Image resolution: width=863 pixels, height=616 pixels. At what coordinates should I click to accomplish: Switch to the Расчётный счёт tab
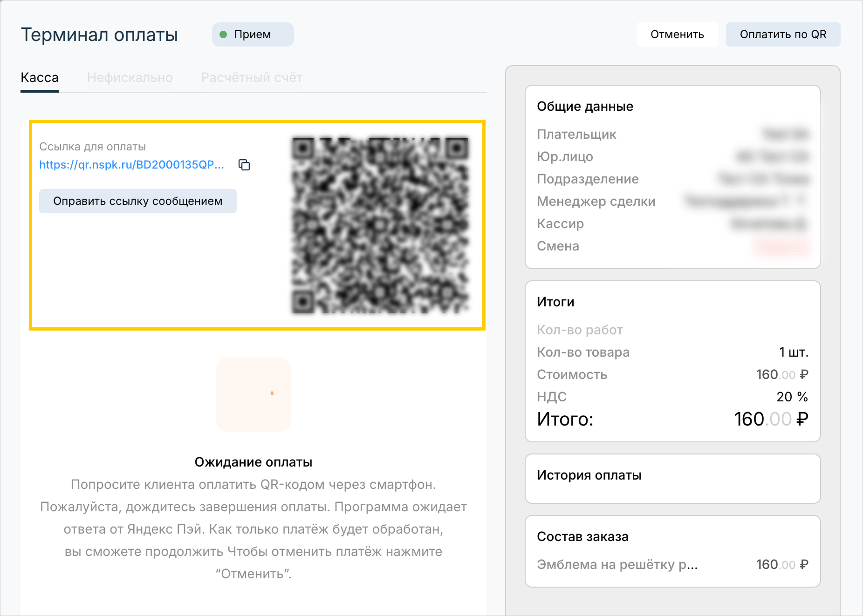click(x=252, y=77)
